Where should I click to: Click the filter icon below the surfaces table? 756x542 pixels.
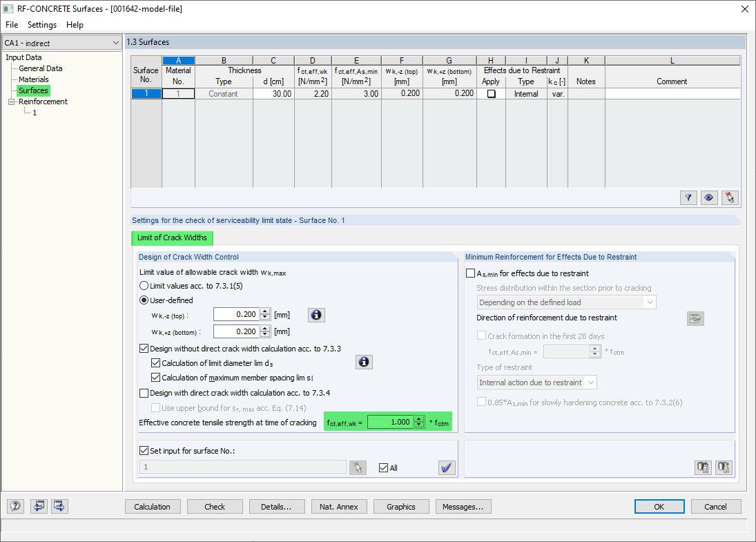688,197
